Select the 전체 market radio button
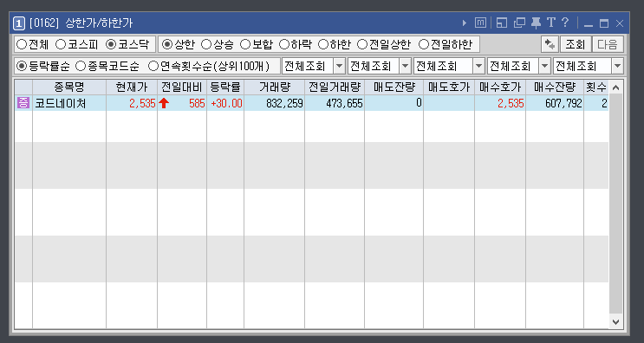 33,44
